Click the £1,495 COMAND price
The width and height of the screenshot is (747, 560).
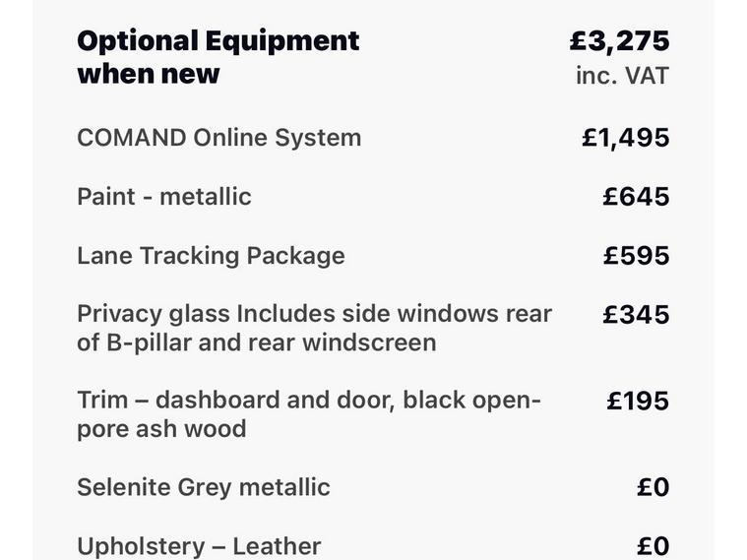(625, 138)
